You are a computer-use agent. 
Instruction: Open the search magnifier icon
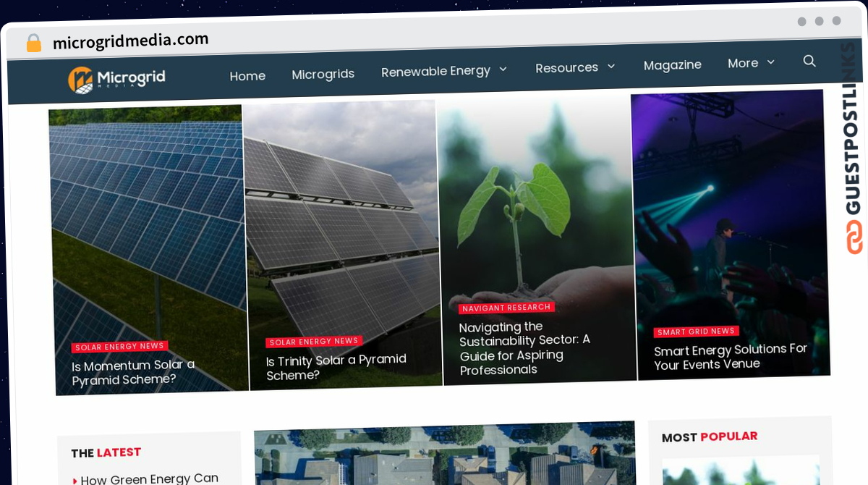pyautogui.click(x=809, y=61)
